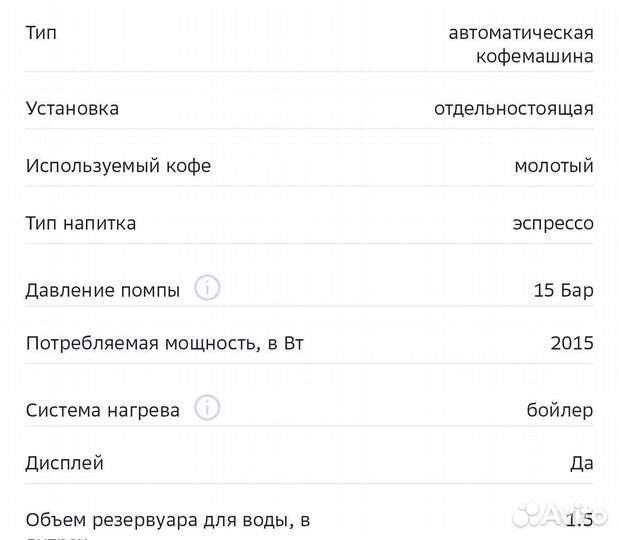
Task: Click the Потребляемая мощность, в Вт label
Action: coord(165,344)
